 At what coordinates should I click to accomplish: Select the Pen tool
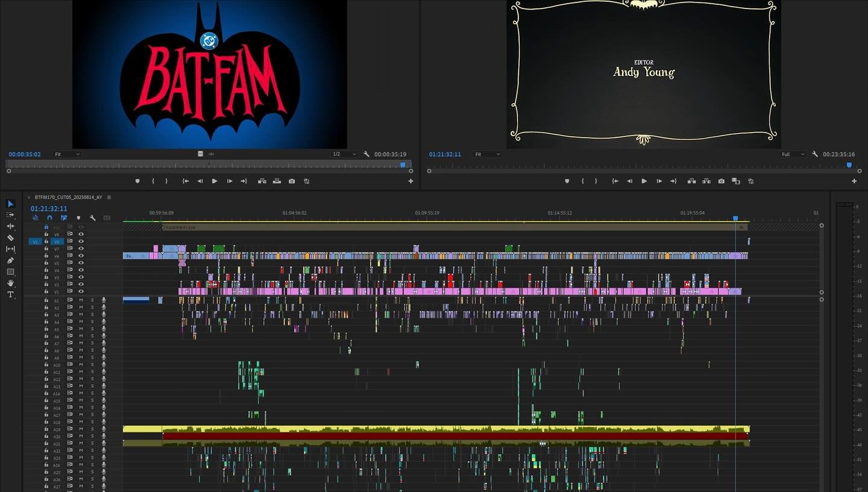[x=10, y=260]
